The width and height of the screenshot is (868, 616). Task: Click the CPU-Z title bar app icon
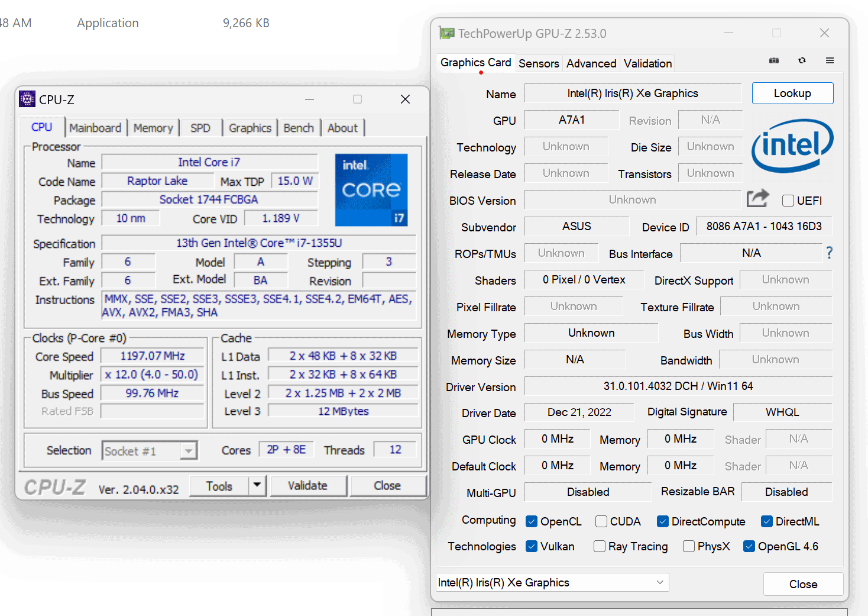pyautogui.click(x=27, y=99)
